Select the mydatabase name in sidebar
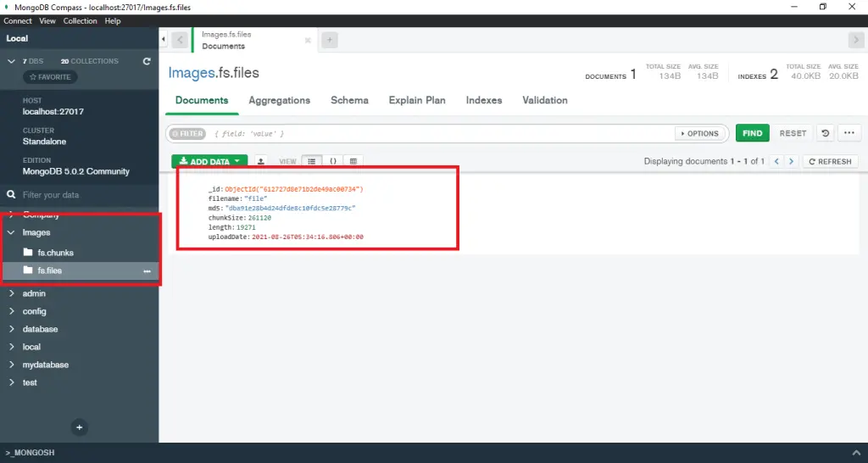This screenshot has height=463, width=868. pos(46,365)
